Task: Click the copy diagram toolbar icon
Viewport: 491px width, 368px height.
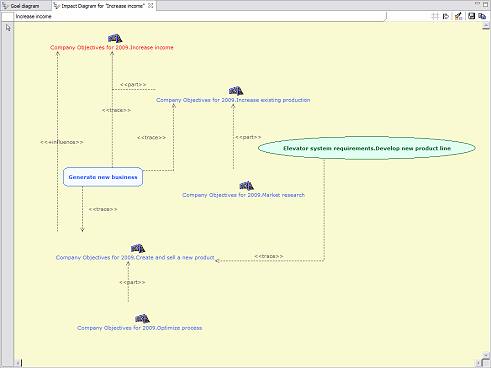Action: (x=482, y=16)
